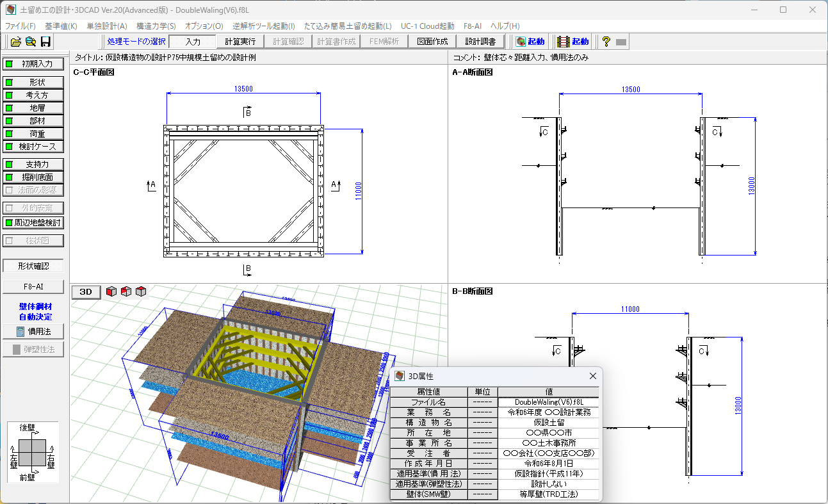Viewport: 828px width, 504px height.
Task: Click the open-with-preview folder magnifier icon
Action: (x=30, y=42)
